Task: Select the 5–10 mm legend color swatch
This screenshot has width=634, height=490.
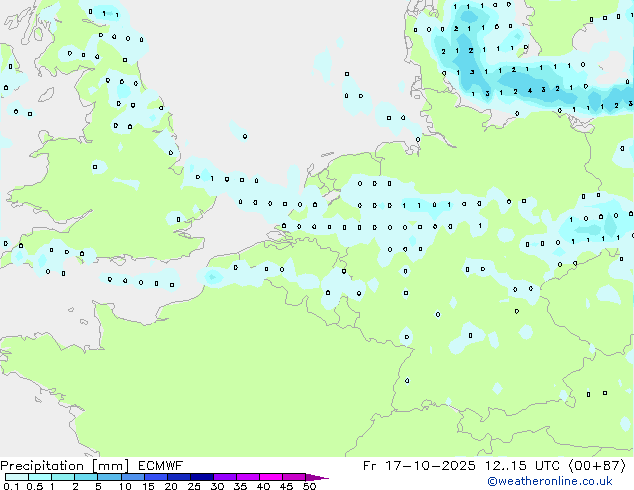Action: click(110, 477)
